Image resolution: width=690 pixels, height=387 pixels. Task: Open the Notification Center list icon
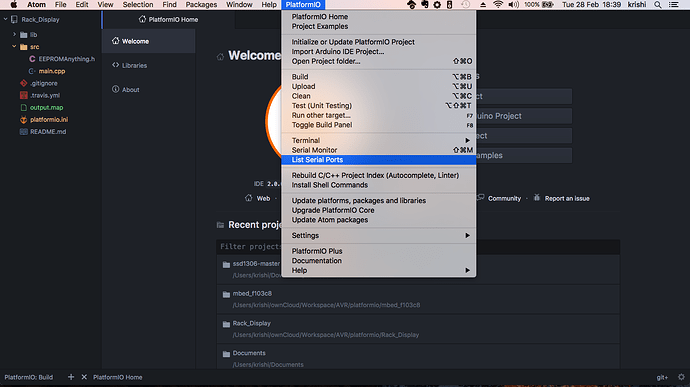(x=673, y=5)
